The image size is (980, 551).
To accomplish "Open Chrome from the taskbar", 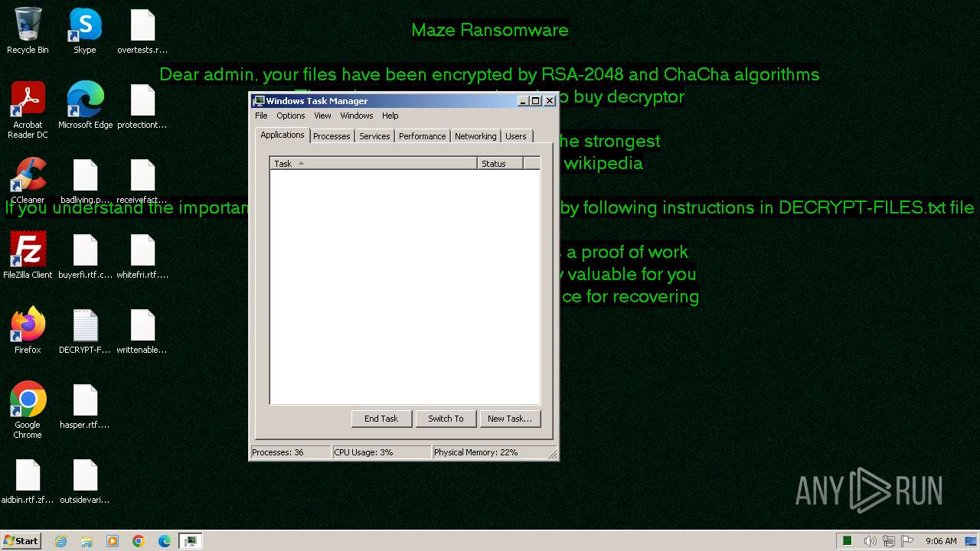I will (x=139, y=541).
